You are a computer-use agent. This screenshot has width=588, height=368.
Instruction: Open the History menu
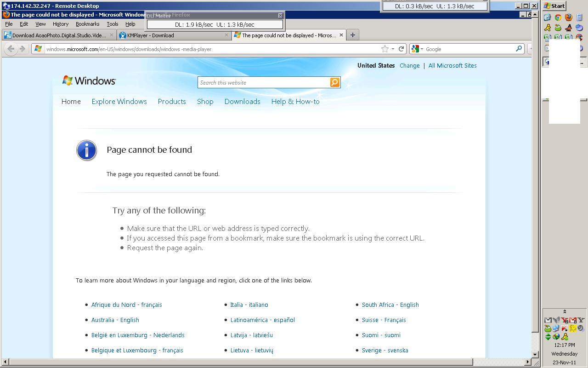(60, 24)
